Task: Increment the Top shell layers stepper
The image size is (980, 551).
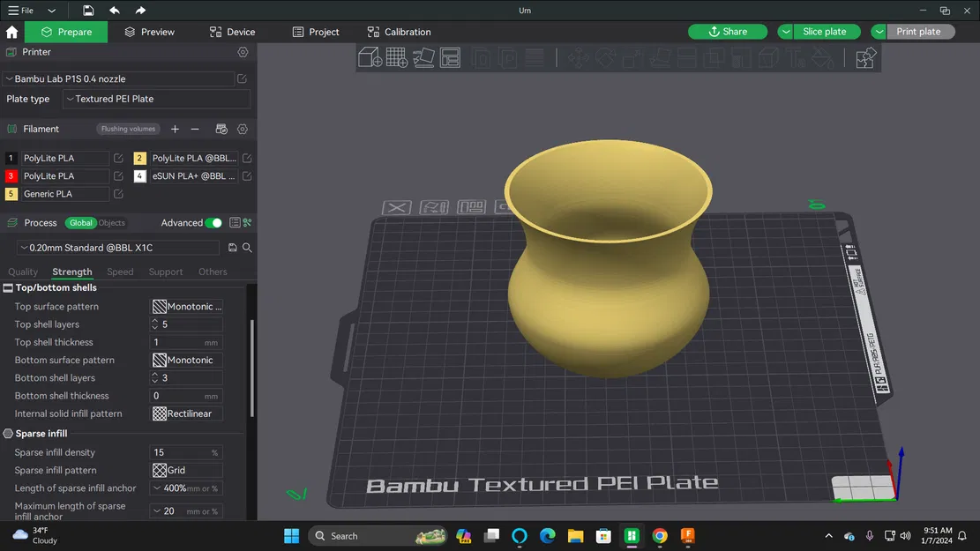Action: point(155,321)
